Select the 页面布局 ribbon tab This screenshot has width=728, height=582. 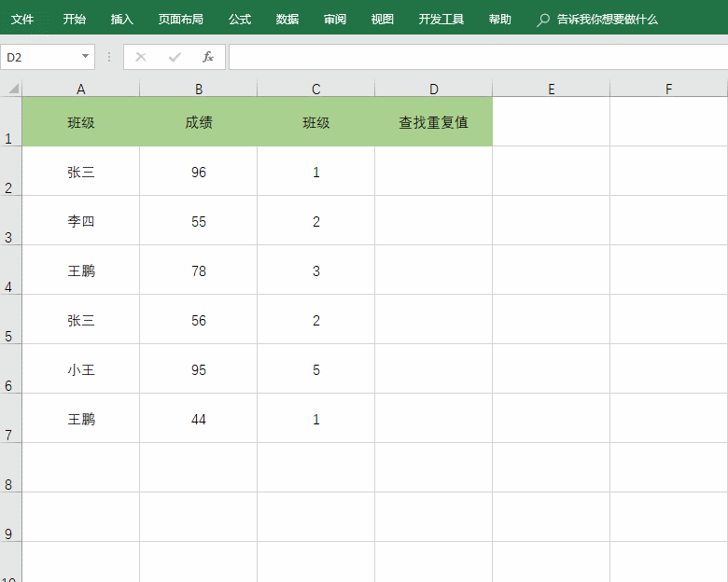point(181,19)
